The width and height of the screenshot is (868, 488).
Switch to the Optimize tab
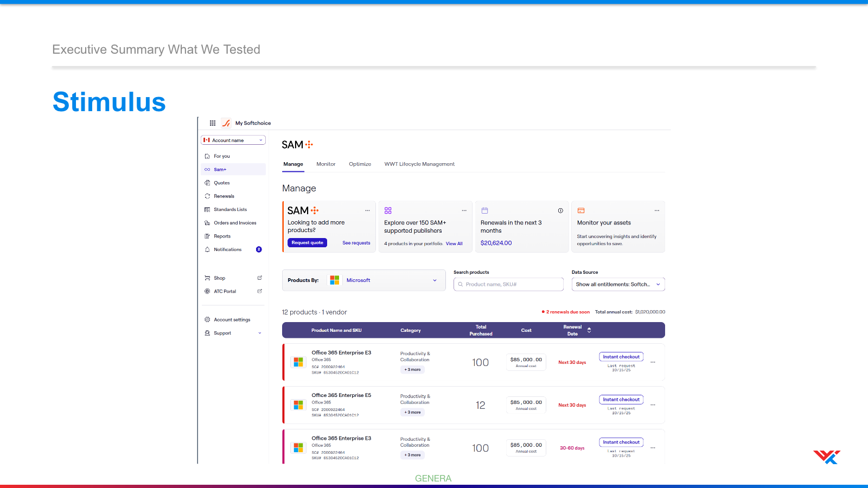[x=360, y=164]
